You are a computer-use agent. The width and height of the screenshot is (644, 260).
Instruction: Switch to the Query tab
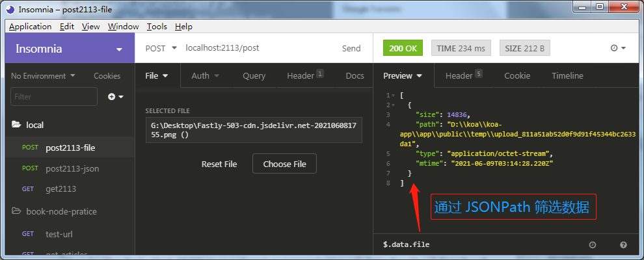(x=254, y=76)
